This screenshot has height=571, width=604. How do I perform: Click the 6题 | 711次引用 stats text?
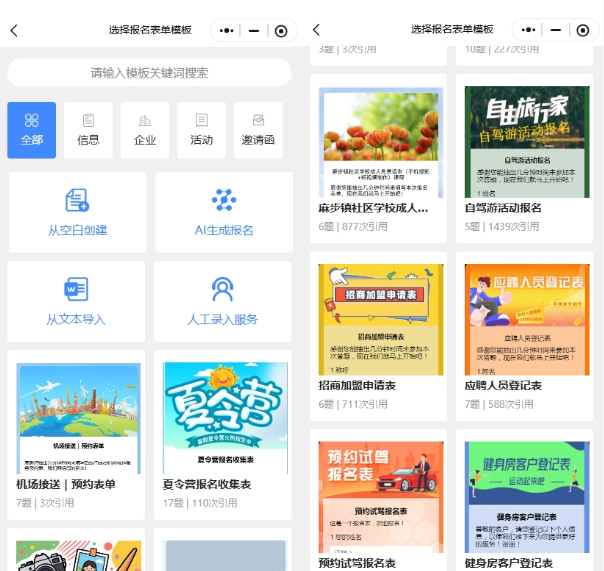point(353,404)
